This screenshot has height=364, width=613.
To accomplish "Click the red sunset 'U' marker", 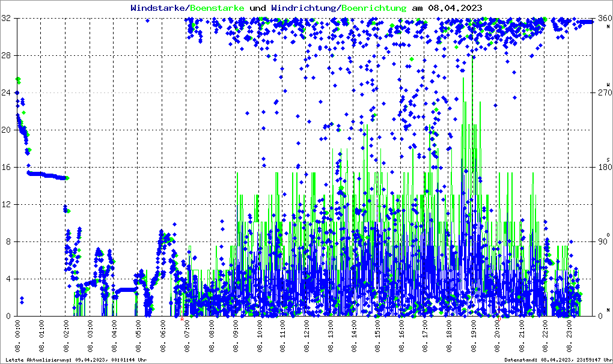I will (499, 319).
